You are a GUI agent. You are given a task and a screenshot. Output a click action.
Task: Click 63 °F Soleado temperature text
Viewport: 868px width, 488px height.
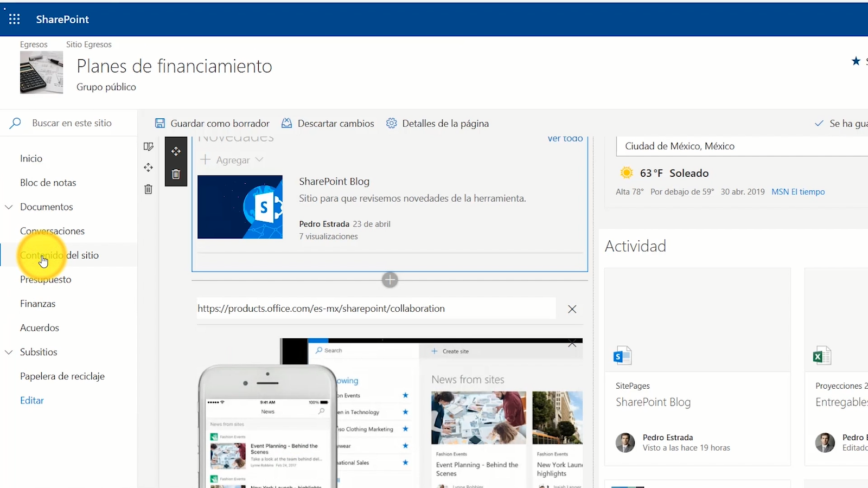click(x=674, y=173)
